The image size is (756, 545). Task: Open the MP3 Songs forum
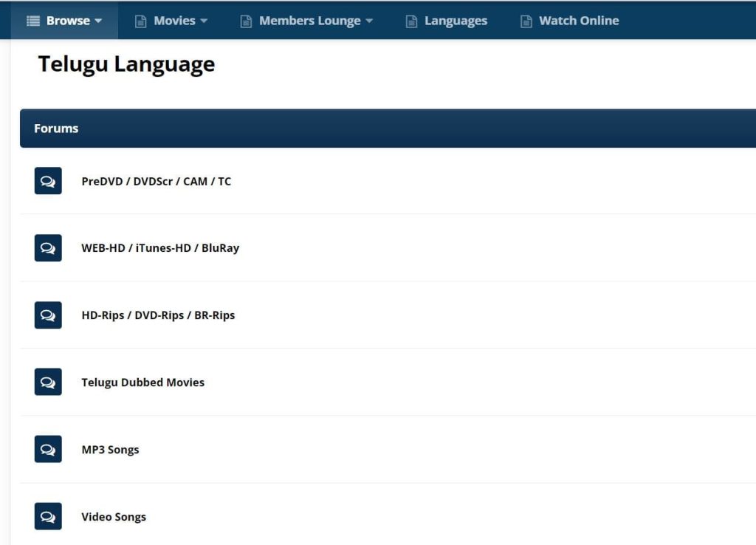point(110,450)
